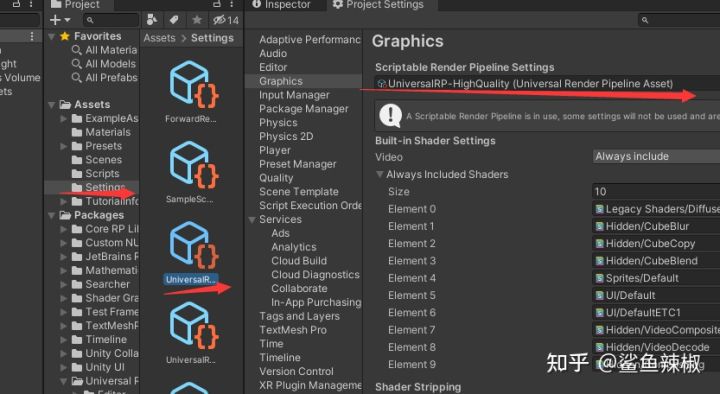
Task: Click the favorites star toolbar icon
Action: 197,20
